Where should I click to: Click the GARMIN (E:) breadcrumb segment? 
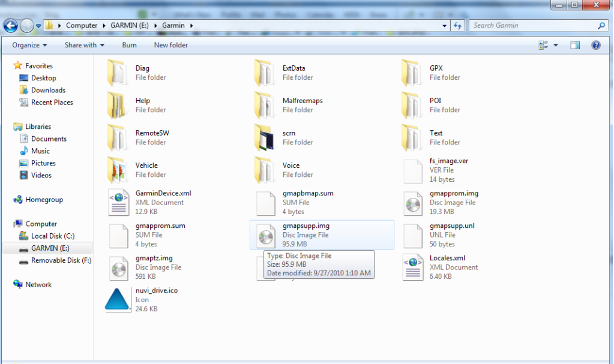130,26
